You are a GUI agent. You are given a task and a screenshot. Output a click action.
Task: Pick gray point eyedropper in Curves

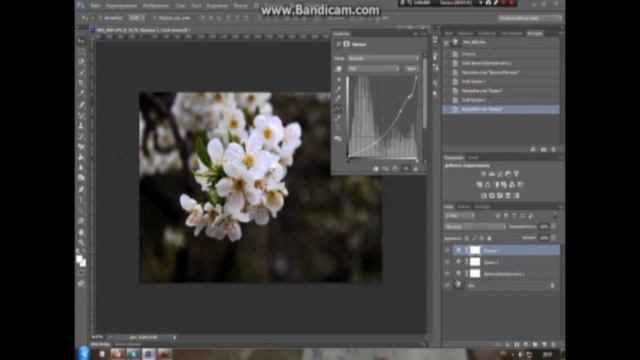click(338, 89)
